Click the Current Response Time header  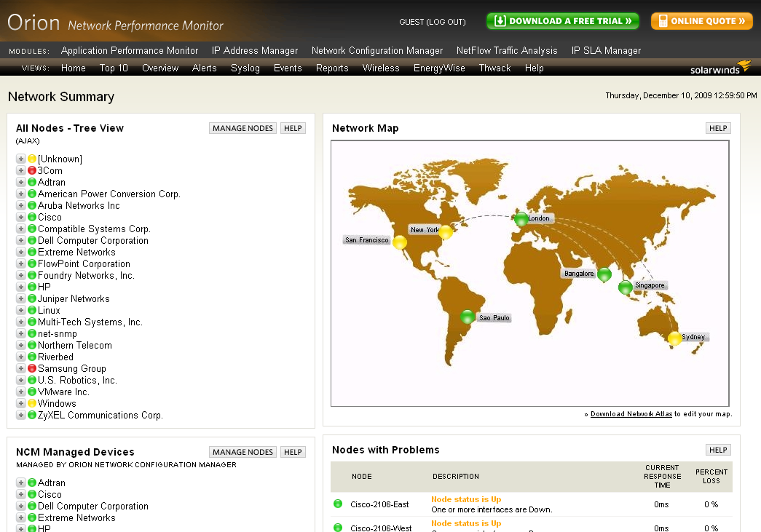pos(663,476)
